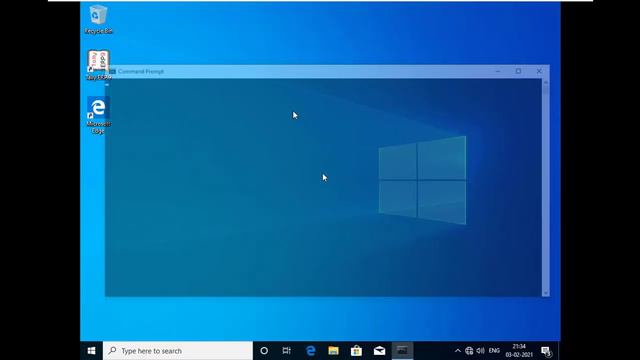Open the Action Center notifications icon
This screenshot has height=360, width=640.
click(546, 351)
